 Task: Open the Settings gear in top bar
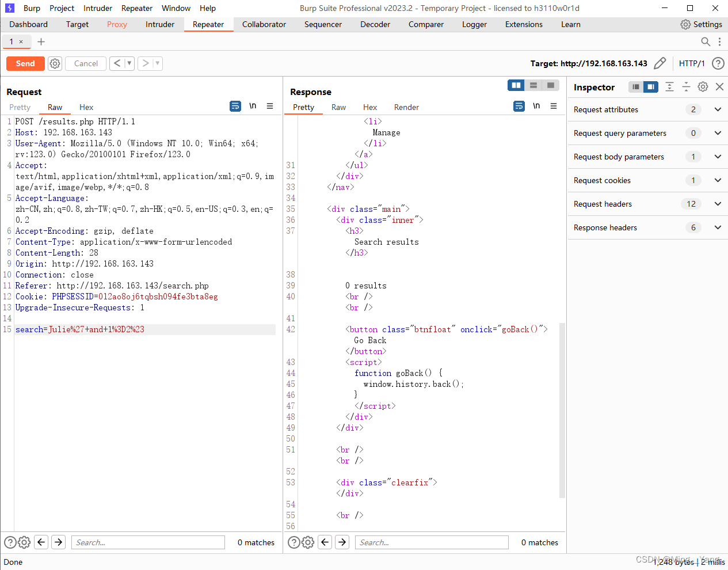tap(701, 24)
